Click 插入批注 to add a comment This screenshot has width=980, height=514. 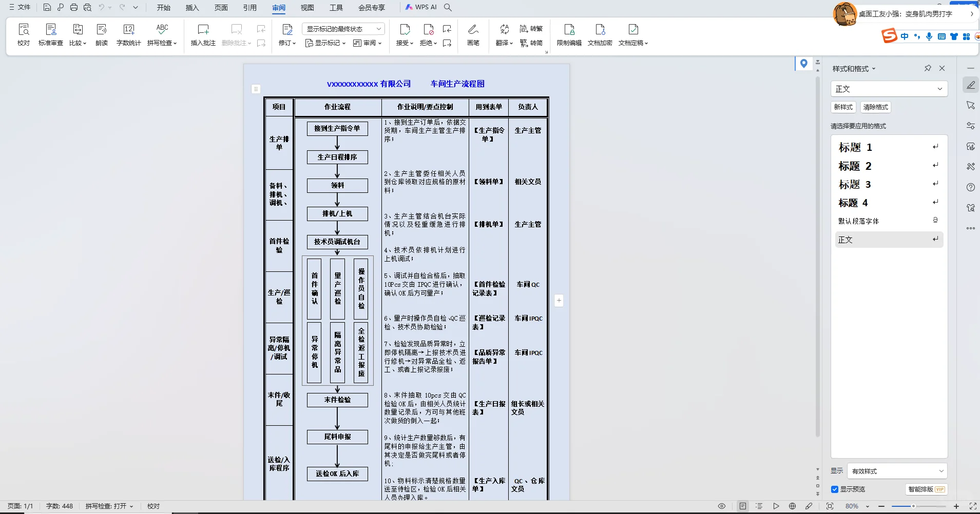pos(203,35)
